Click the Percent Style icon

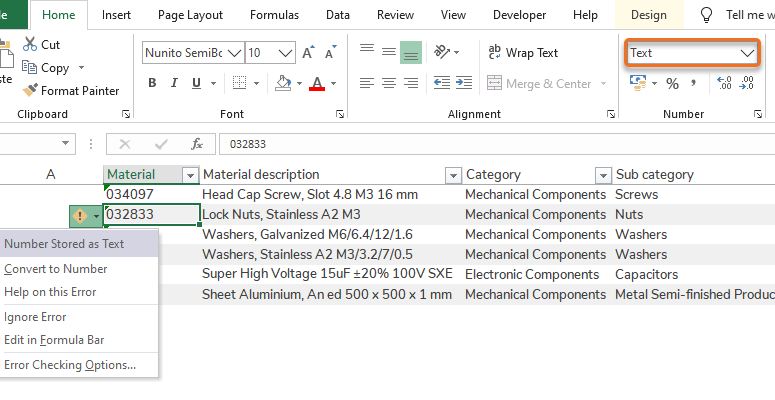click(x=672, y=83)
